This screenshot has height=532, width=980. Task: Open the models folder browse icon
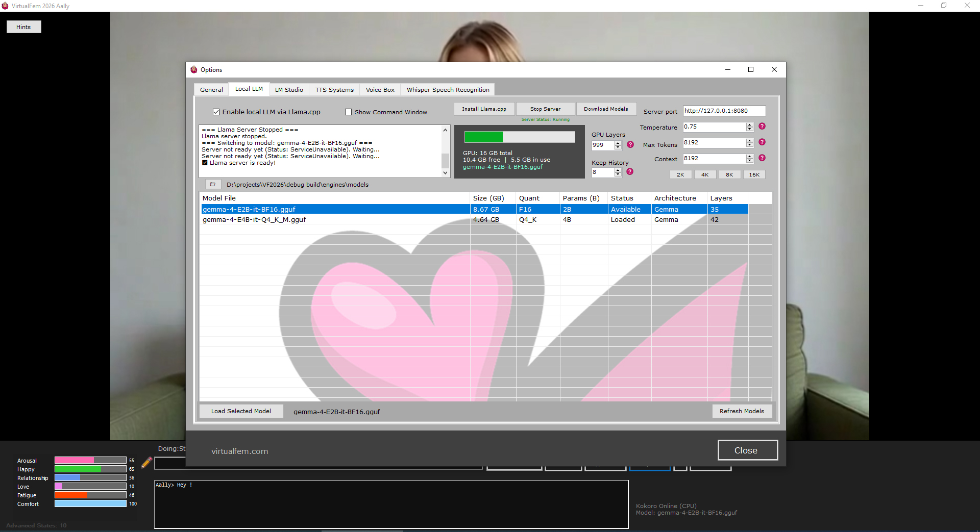213,184
